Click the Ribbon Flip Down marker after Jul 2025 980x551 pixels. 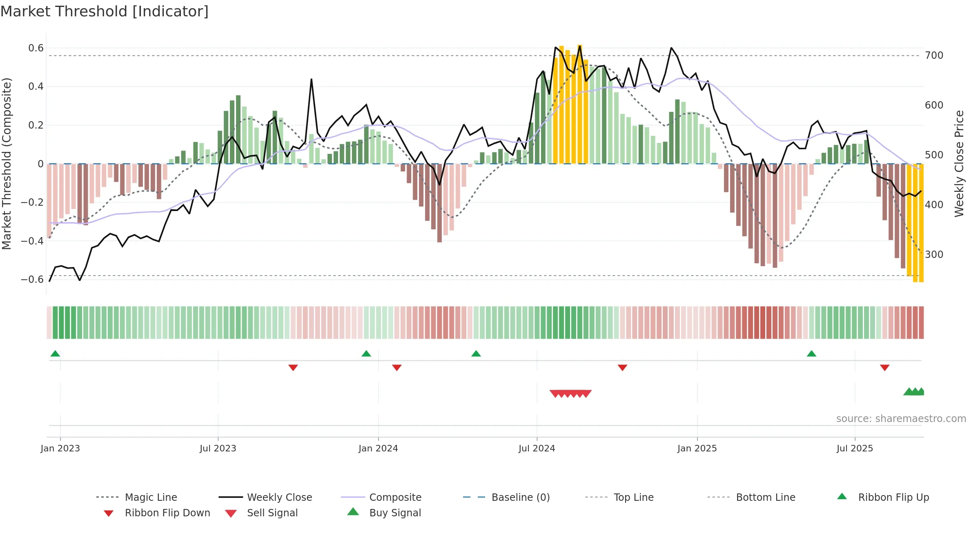point(885,368)
